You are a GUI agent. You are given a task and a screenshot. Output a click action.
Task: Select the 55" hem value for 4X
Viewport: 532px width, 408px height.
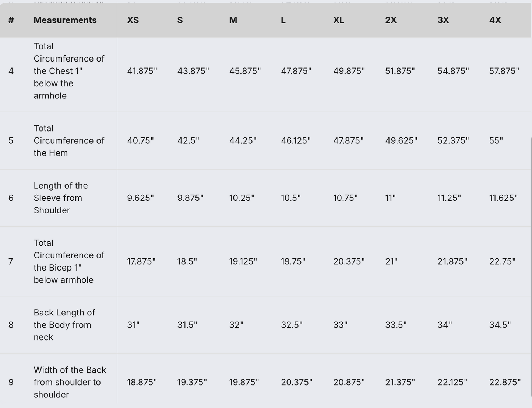click(x=496, y=141)
